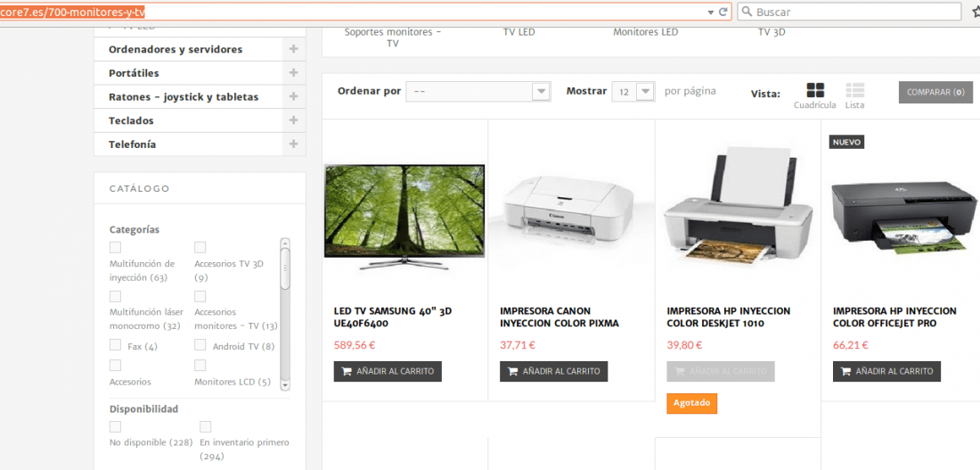The width and height of the screenshot is (980, 470).
Task: Open Telefonía menu item
Action: [x=133, y=144]
